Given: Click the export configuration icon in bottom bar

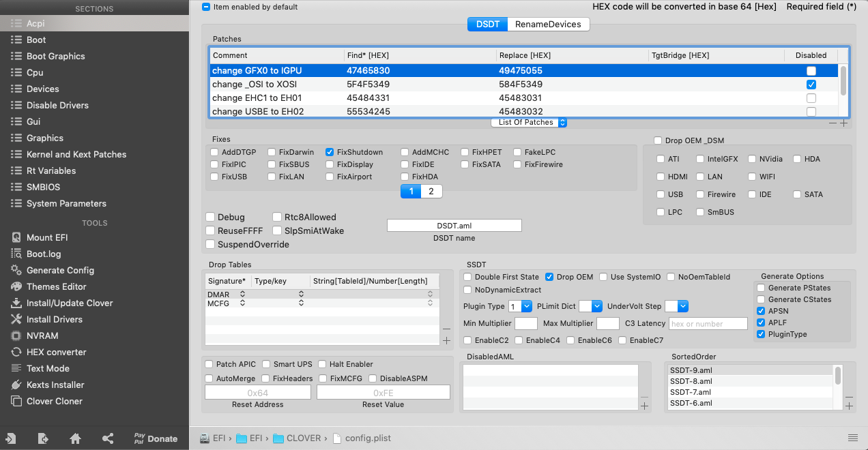Looking at the screenshot, I should (43, 438).
